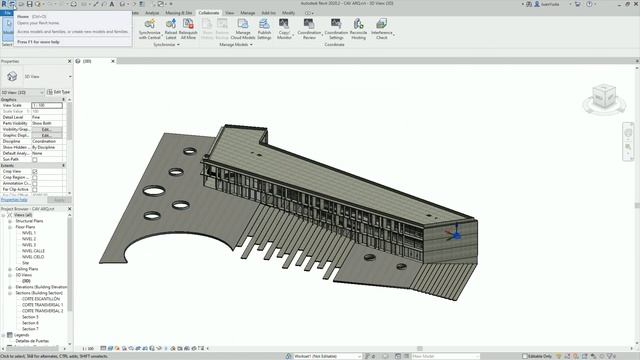Click the 3D View type house icon in Properties
The width and height of the screenshot is (640, 360).
click(x=12, y=76)
